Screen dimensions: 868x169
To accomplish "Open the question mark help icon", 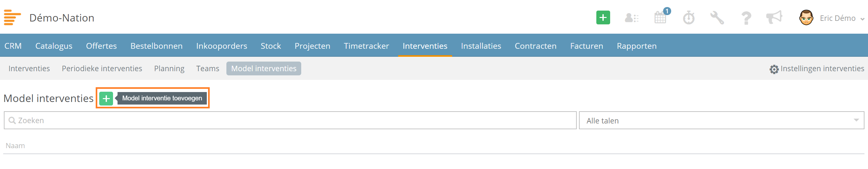I will click(746, 18).
